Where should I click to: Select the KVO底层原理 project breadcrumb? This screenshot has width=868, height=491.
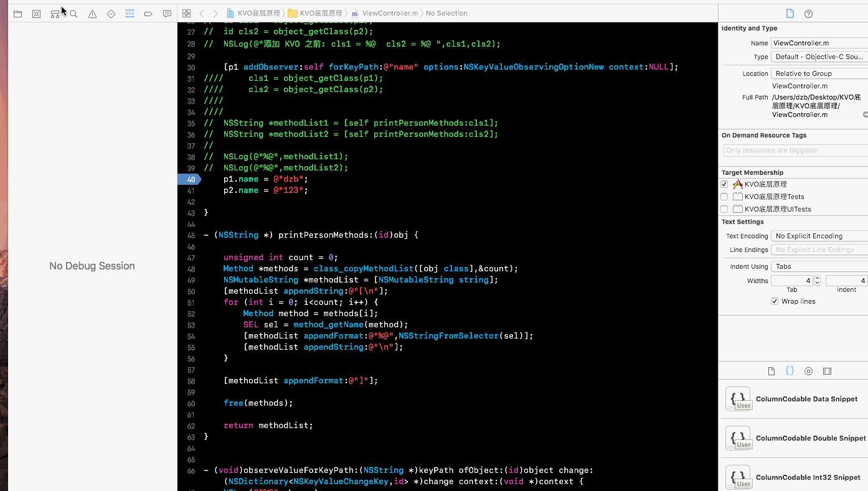point(253,13)
